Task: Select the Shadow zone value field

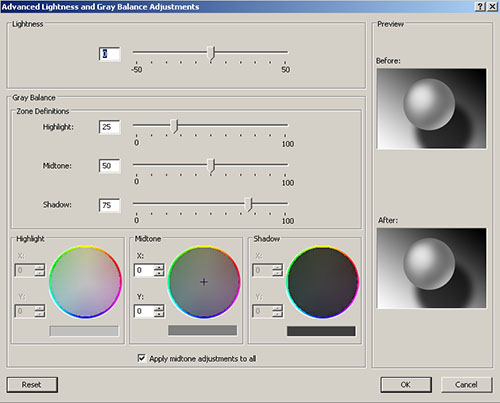Action: 109,205
